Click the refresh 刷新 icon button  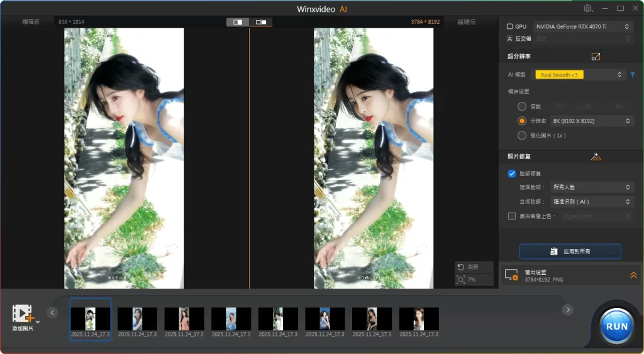(x=461, y=267)
